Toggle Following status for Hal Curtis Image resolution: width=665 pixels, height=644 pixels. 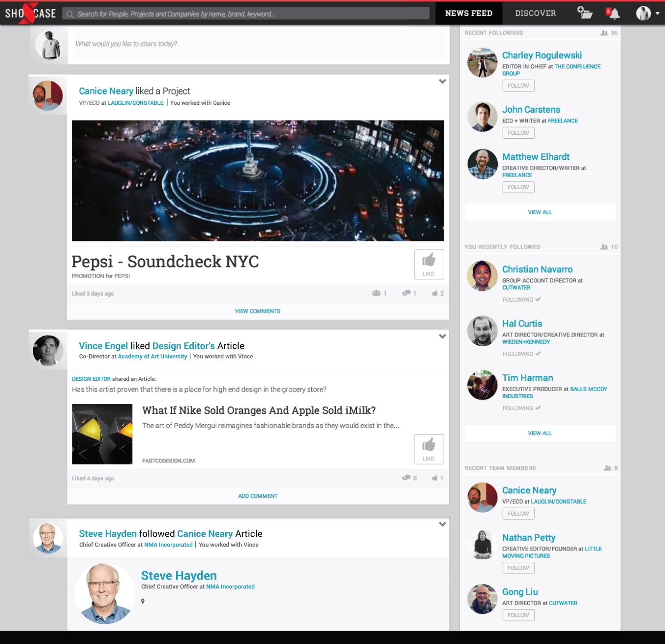coord(521,354)
